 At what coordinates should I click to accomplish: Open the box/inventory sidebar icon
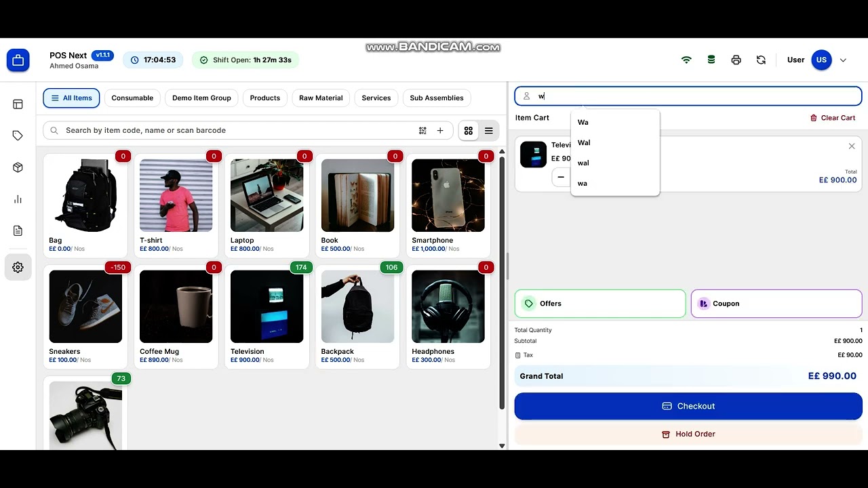coord(18,167)
